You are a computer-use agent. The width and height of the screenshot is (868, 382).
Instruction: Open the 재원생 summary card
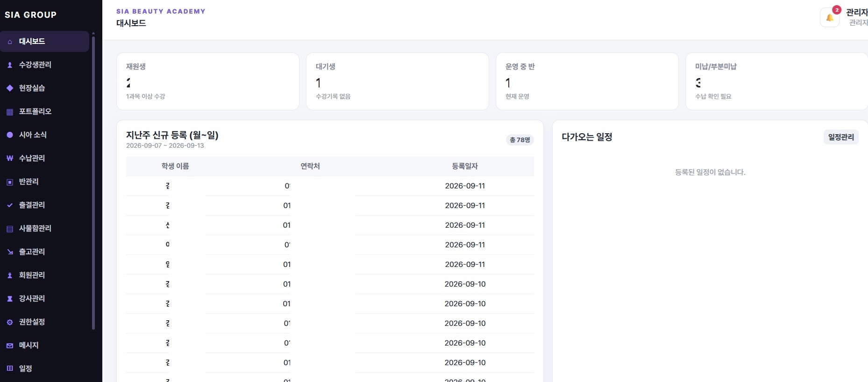(x=208, y=81)
